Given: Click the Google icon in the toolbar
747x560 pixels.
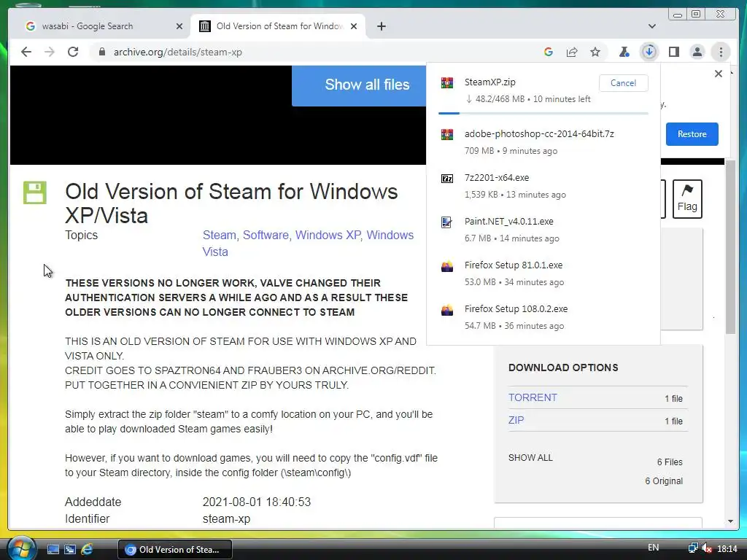Looking at the screenshot, I should click(549, 52).
